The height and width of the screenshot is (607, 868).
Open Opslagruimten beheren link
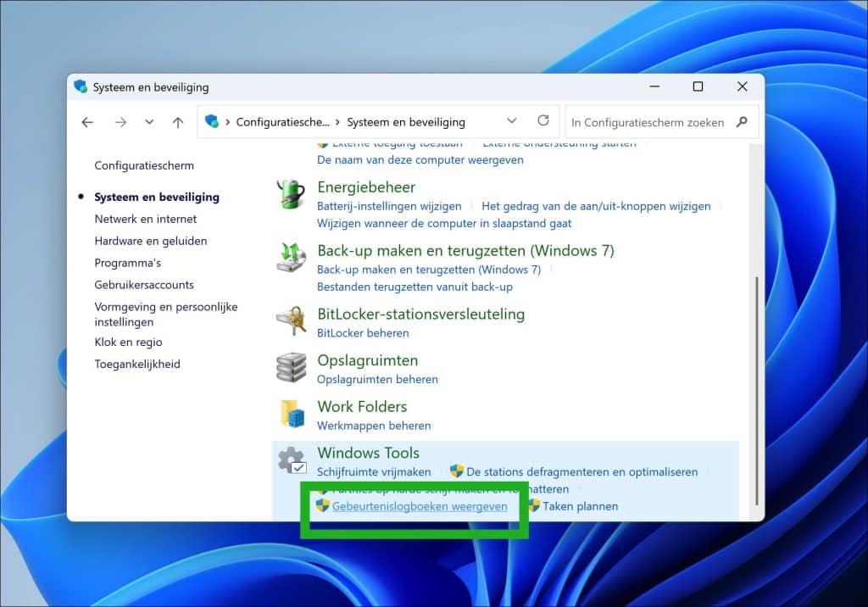(x=377, y=380)
